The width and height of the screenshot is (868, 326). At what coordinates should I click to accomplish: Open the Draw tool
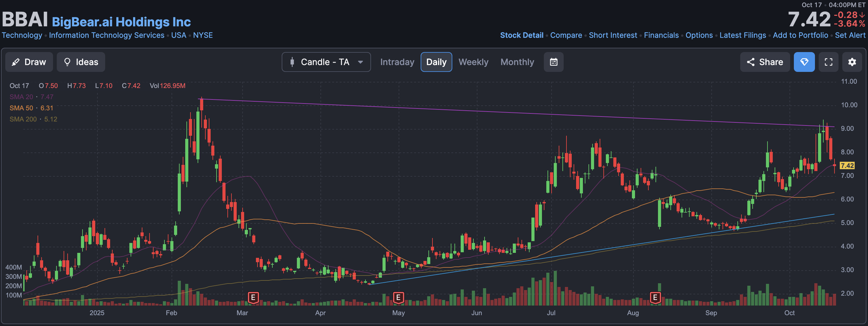pyautogui.click(x=29, y=62)
